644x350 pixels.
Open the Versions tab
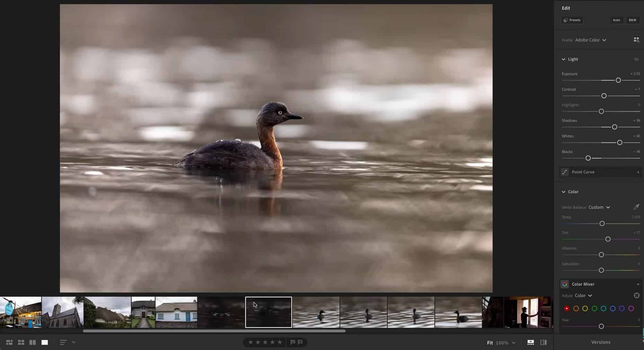(600, 342)
